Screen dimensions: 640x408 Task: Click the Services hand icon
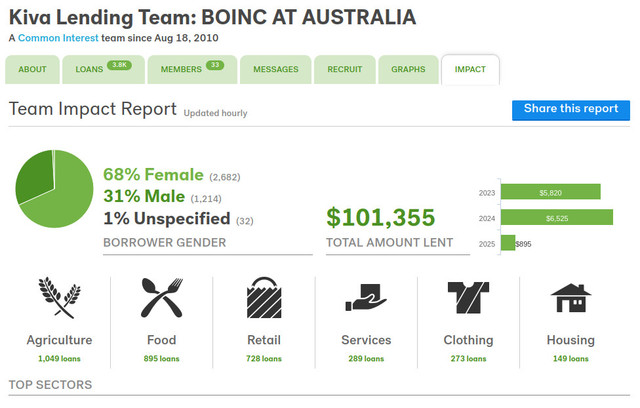pyautogui.click(x=366, y=297)
